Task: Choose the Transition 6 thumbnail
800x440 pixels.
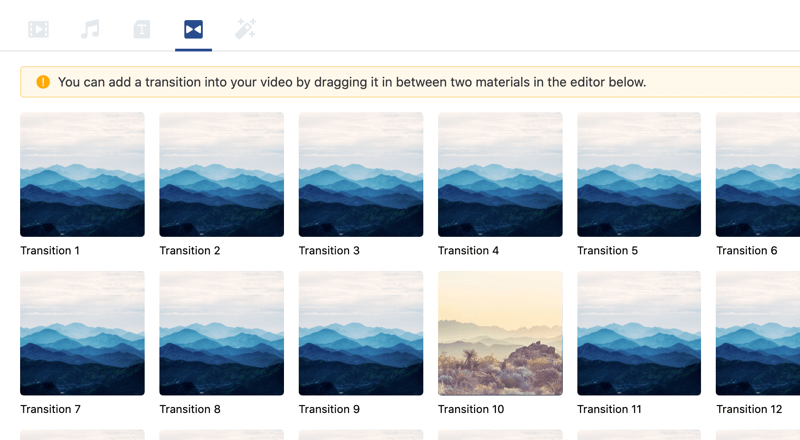Action: point(758,175)
